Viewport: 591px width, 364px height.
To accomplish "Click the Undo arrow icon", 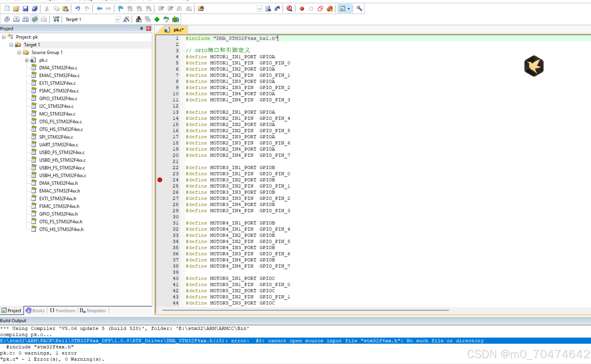I will point(78,9).
